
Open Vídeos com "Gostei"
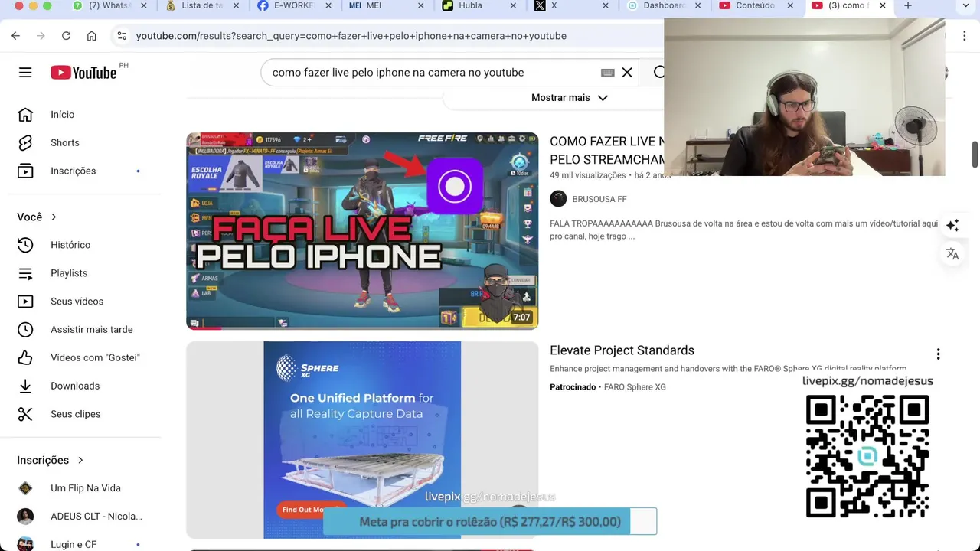coord(95,358)
